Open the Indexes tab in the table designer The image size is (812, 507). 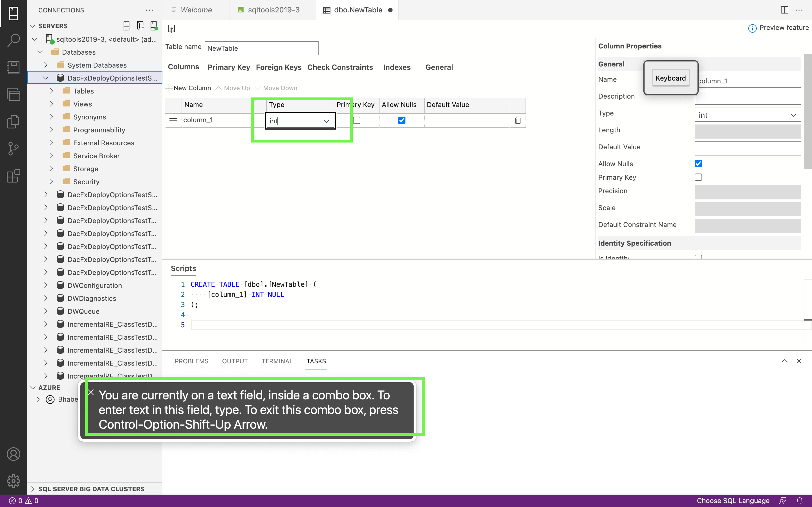pos(397,67)
